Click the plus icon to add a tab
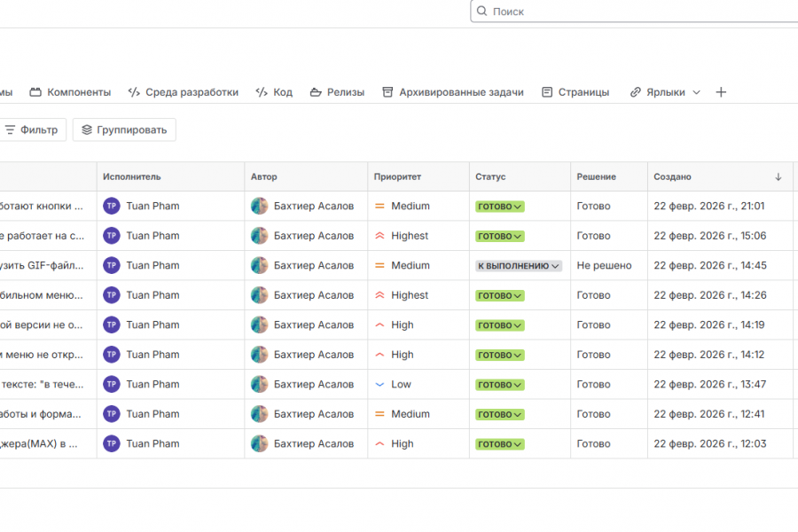Screen dimensions: 798x532 721,92
